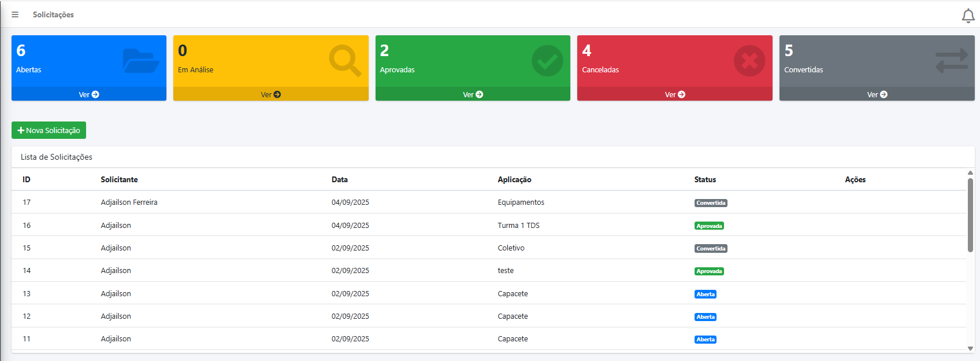The image size is (980, 361).
Task: Click the ID cell 13
Action: (x=27, y=293)
